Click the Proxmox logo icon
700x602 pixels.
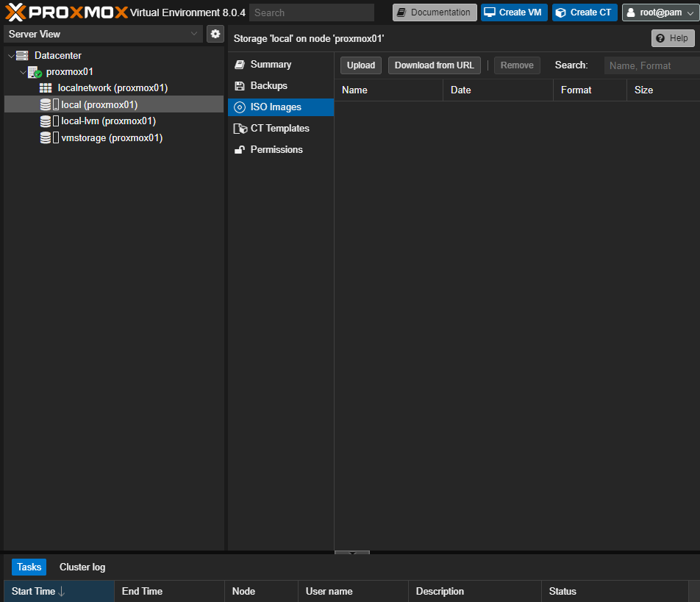pyautogui.click(x=15, y=12)
